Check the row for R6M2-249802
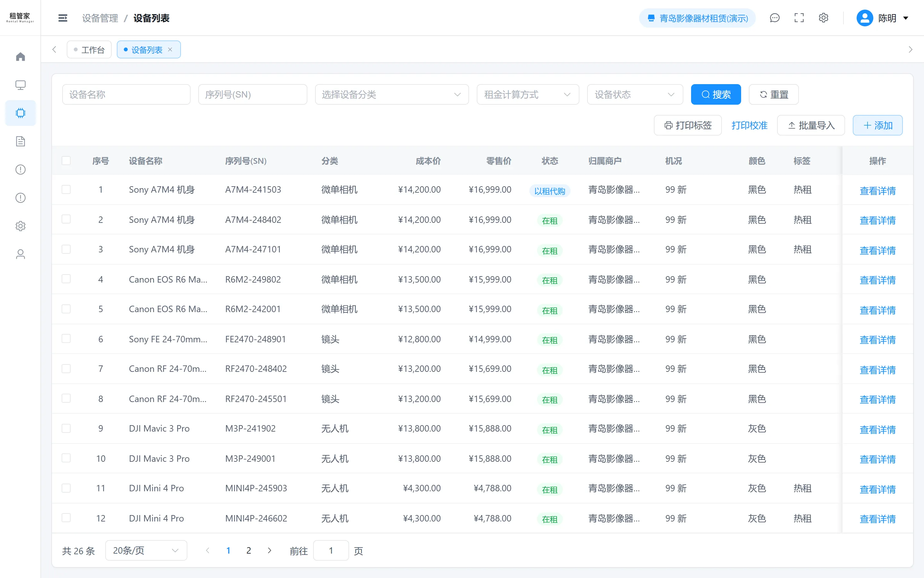924x578 pixels. pos(66,279)
